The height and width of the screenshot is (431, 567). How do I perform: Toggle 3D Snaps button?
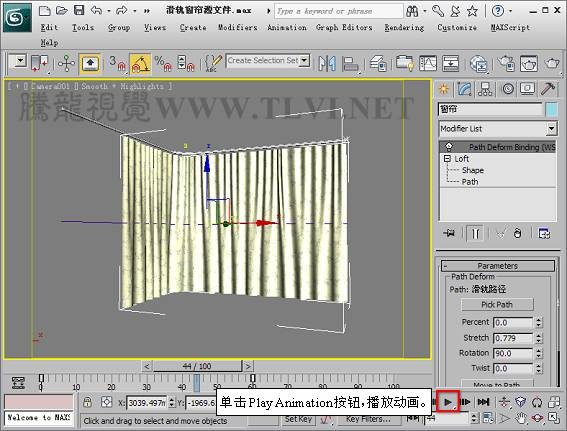pos(117,63)
